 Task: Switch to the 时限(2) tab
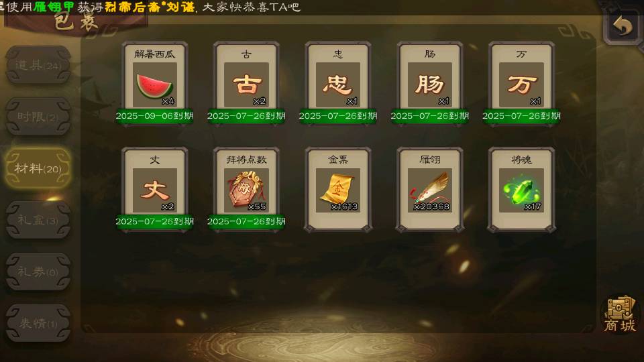pos(38,117)
